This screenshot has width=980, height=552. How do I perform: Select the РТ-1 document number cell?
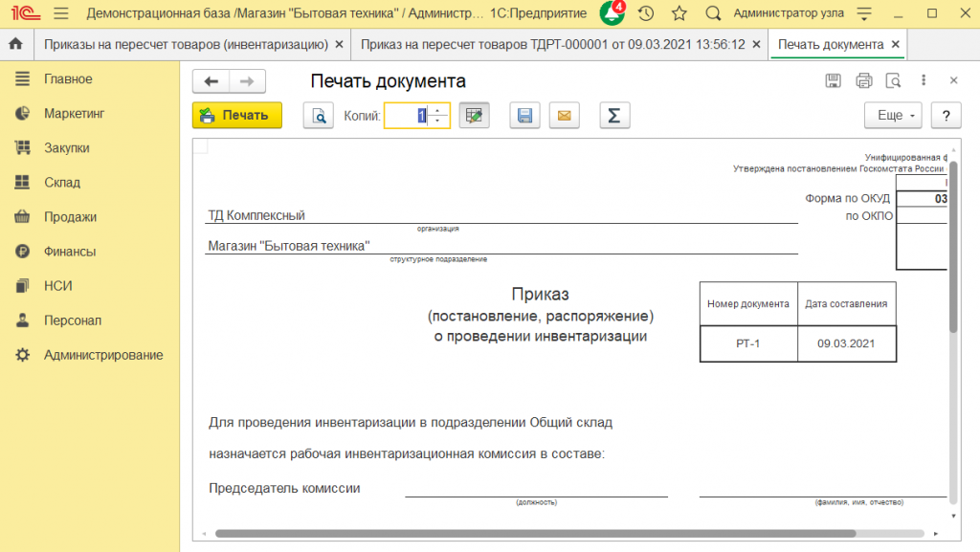click(748, 343)
